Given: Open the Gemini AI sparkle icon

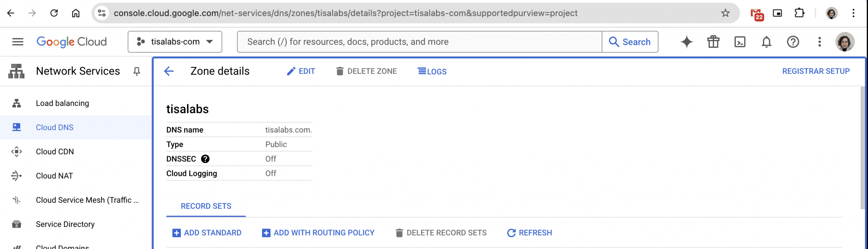Looking at the screenshot, I should pos(687,42).
